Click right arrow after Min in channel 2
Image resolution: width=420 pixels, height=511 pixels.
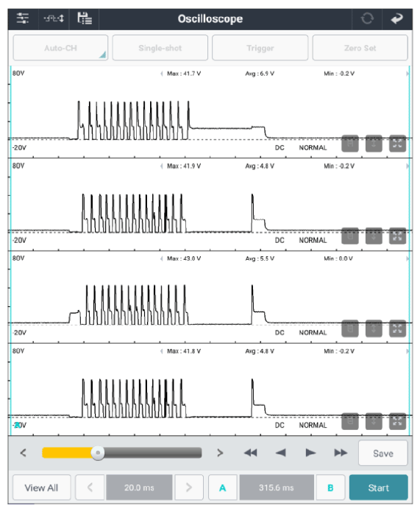pyautogui.click(x=407, y=166)
